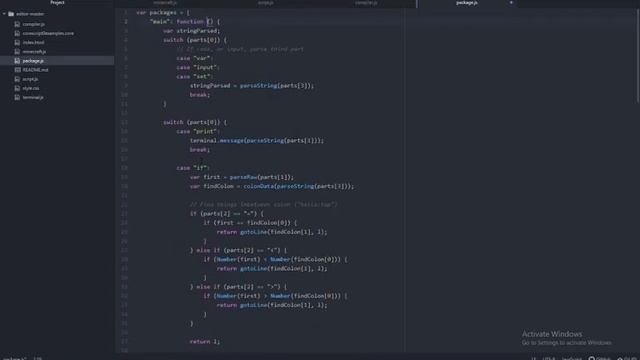Click the 'case "print":' code line

pyautogui.click(x=198, y=131)
